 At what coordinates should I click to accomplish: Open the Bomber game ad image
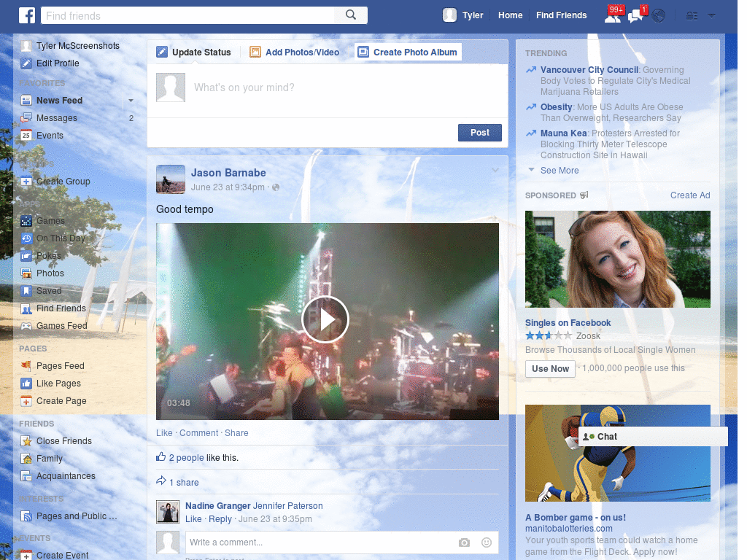click(617, 454)
